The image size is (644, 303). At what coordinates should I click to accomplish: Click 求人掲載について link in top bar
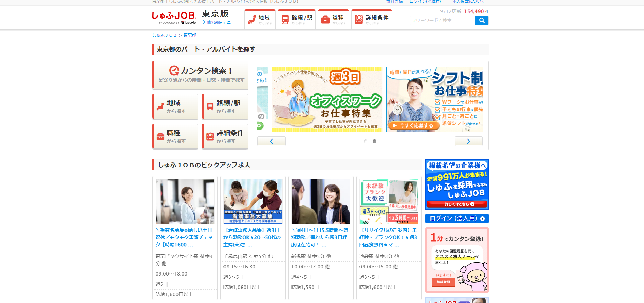click(x=469, y=2)
